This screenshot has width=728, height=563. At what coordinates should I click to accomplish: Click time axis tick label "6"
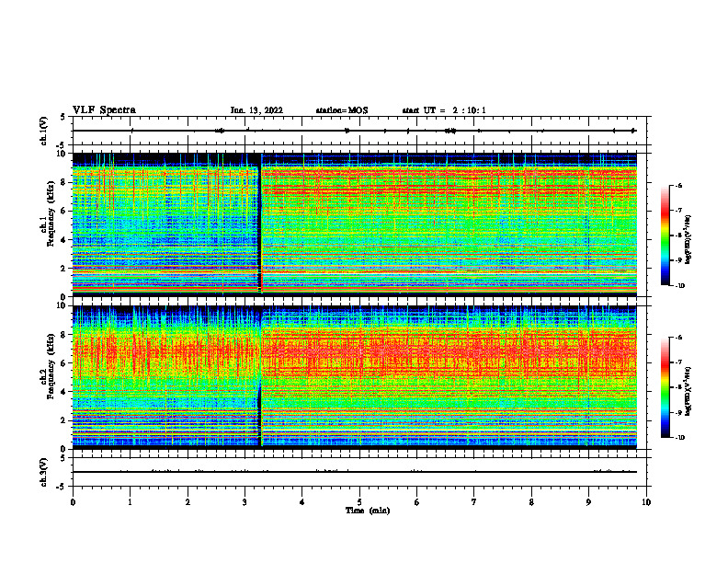(x=417, y=502)
